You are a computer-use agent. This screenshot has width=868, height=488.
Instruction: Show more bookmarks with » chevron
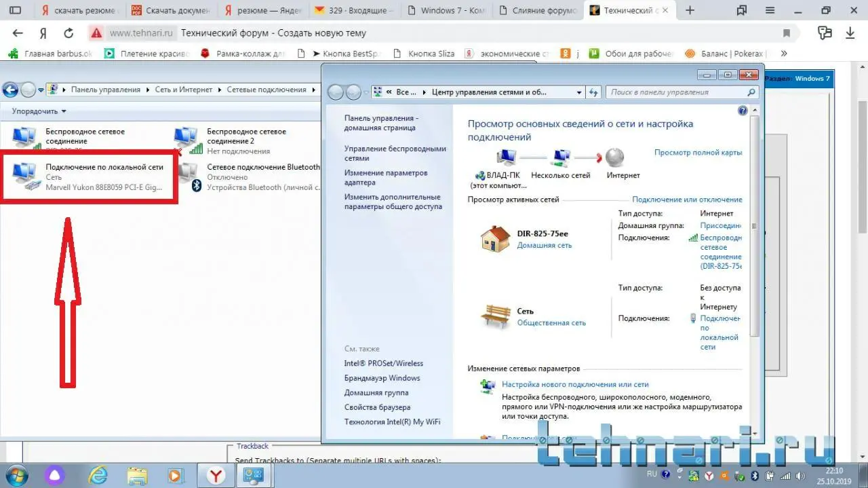[x=785, y=53]
